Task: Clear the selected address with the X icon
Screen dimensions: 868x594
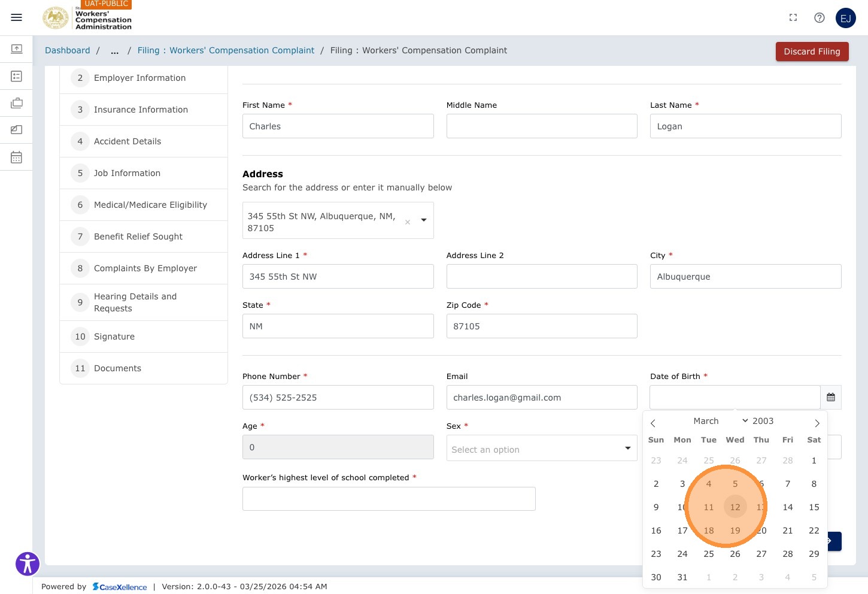Action: pos(408,222)
